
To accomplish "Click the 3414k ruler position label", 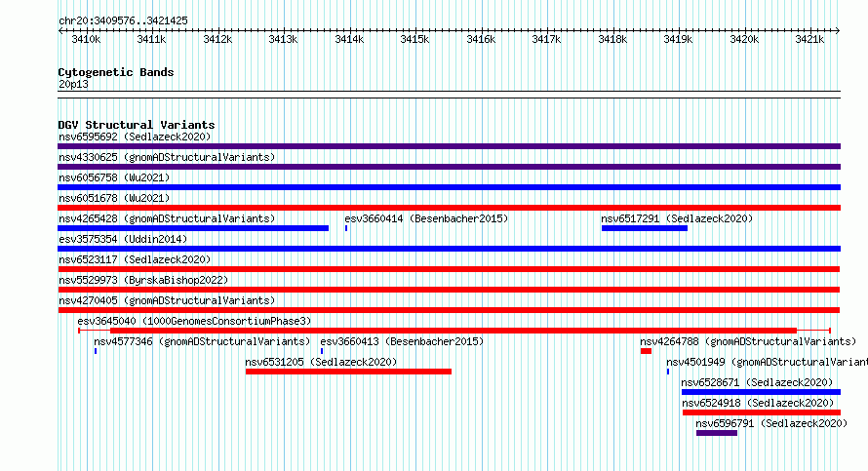I will [349, 39].
